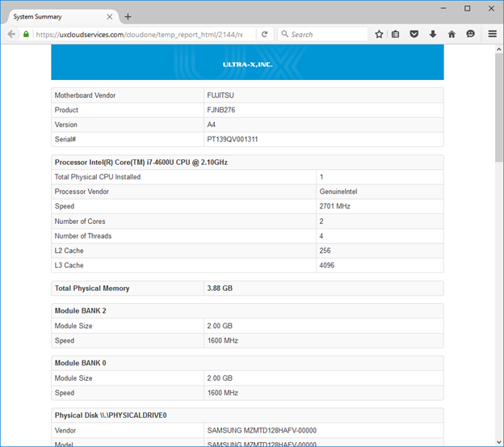The image size is (504, 447).
Task: Click the smiley chat icon in toolbar
Action: [471, 34]
